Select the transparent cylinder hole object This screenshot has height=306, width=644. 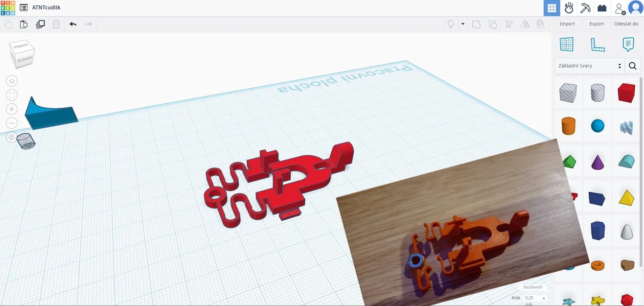pyautogui.click(x=26, y=141)
